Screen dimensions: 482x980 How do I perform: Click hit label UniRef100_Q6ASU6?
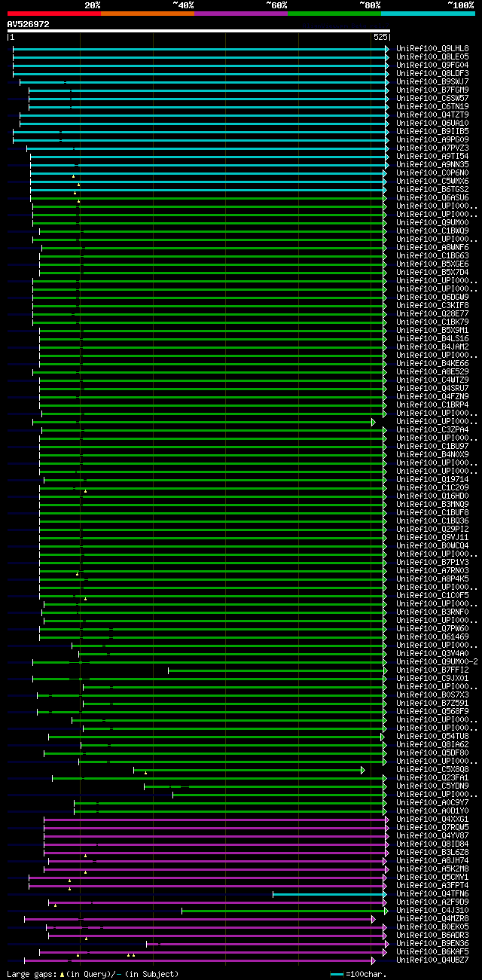click(432, 198)
